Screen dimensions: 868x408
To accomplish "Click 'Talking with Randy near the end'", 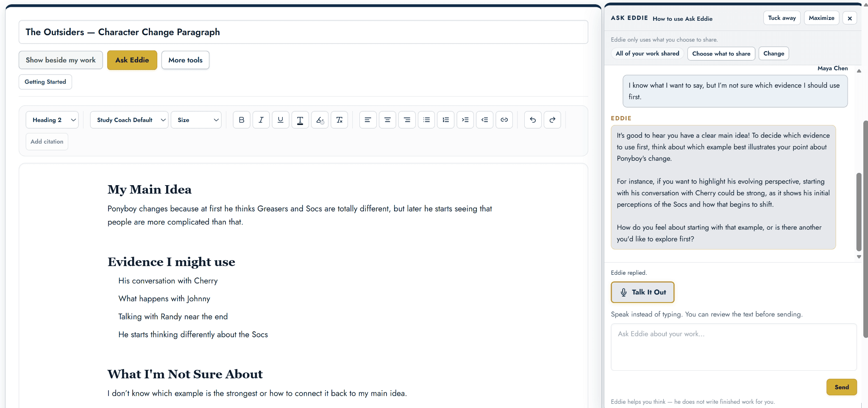I will (x=173, y=316).
